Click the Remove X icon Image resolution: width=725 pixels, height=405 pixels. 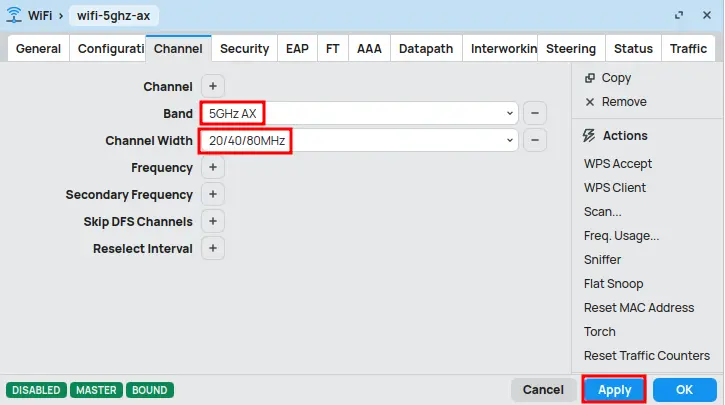tap(590, 102)
